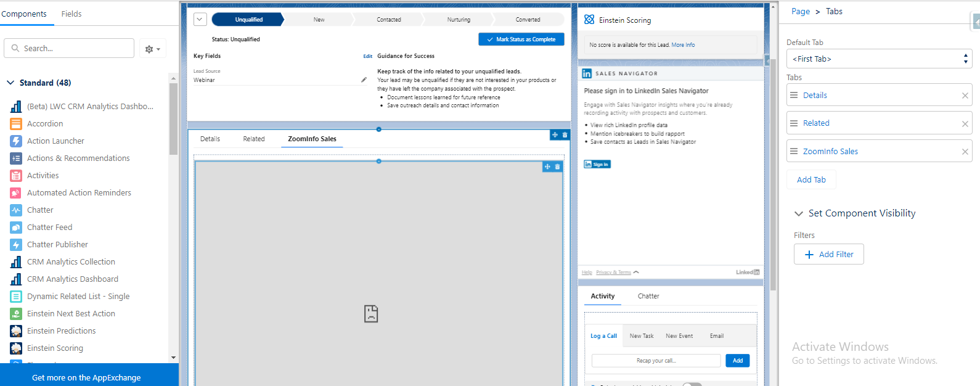Select the LWC CRM Analytics Dashboard component icon

click(16, 107)
